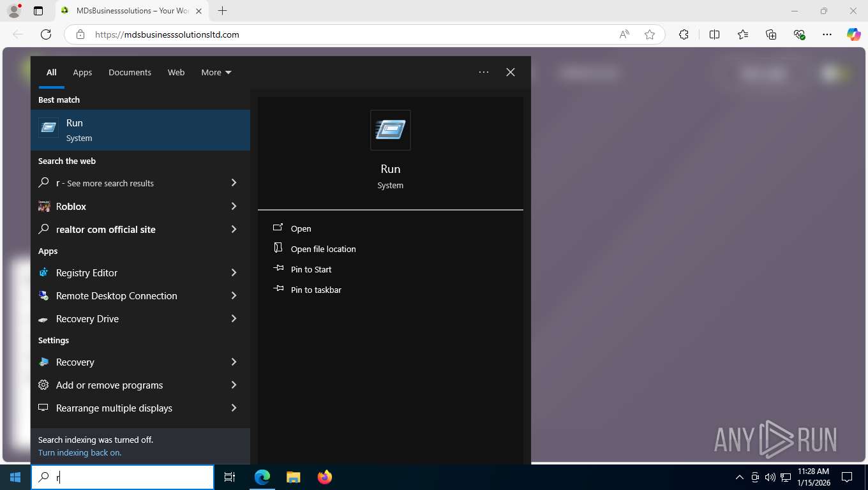
Task: Toggle Edge split screen icon
Action: coord(714,34)
